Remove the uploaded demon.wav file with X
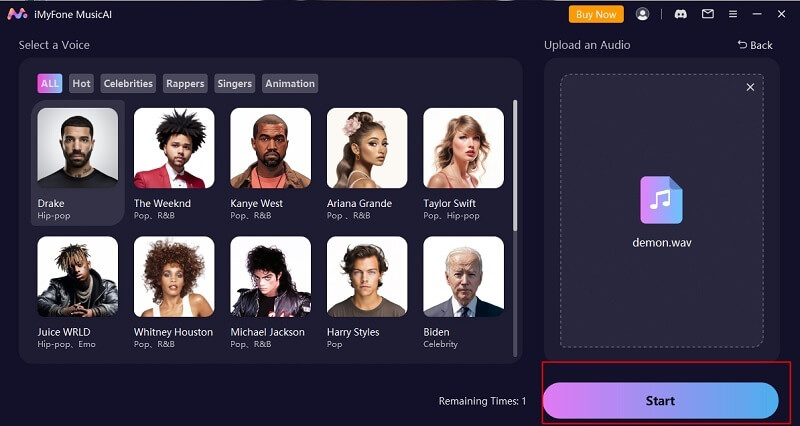Screen dimensions: 800x426 pyautogui.click(x=750, y=87)
